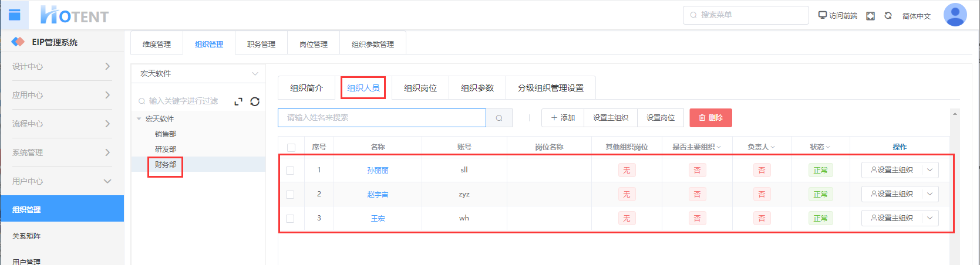
Task: Refresh the organization tree
Action: (x=255, y=101)
